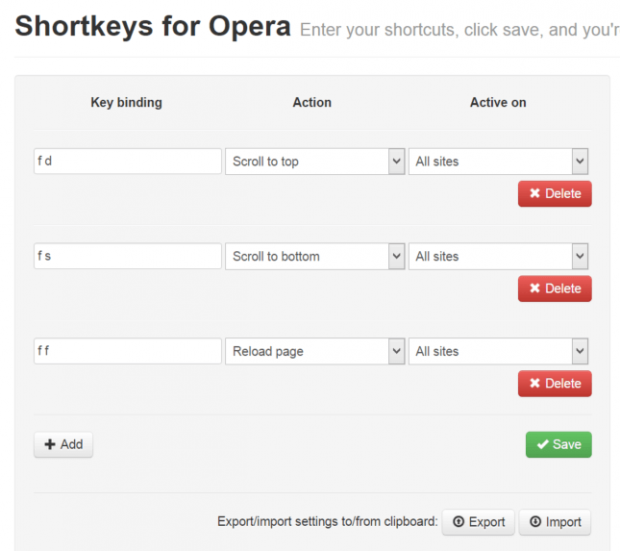
Task: Click the 'f d' key binding field
Action: pos(127,162)
